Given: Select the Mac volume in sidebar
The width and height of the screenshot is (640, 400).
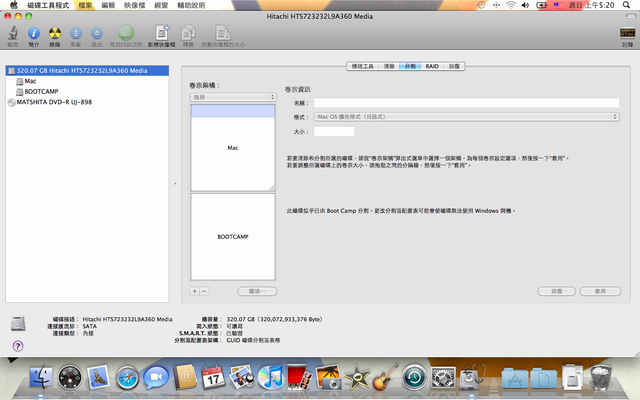Looking at the screenshot, I should [87, 81].
